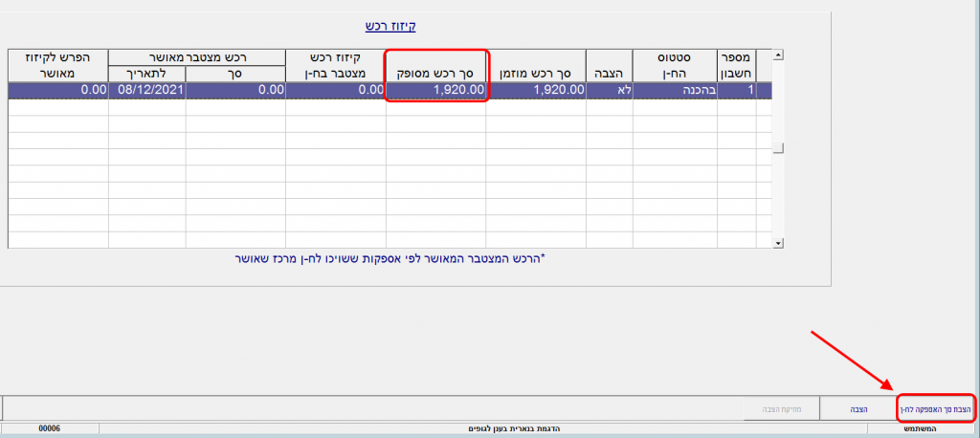Select the 1,920.00 cell under 'סך רכש מסופק'
The image size is (980, 438).
pos(436,90)
